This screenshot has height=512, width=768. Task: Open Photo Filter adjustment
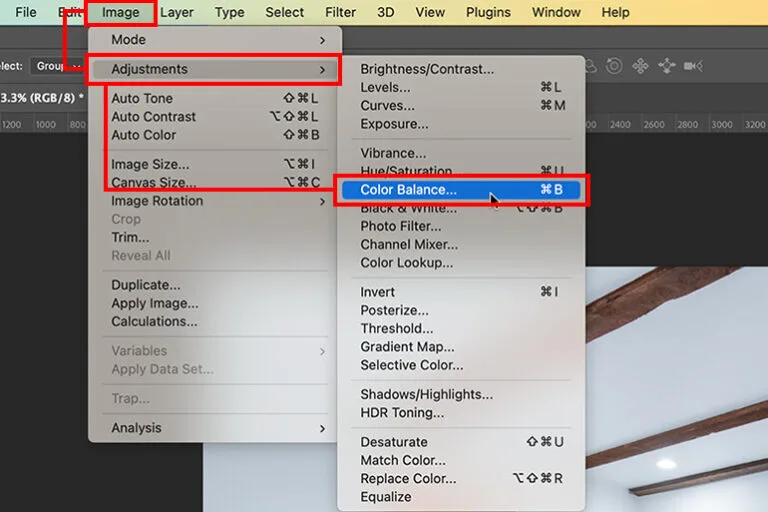pyautogui.click(x=461, y=226)
